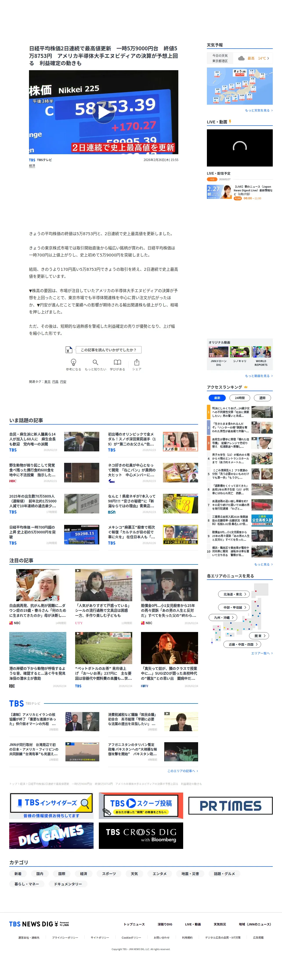
Task: Select the 関東 area button
Action: pos(259,636)
